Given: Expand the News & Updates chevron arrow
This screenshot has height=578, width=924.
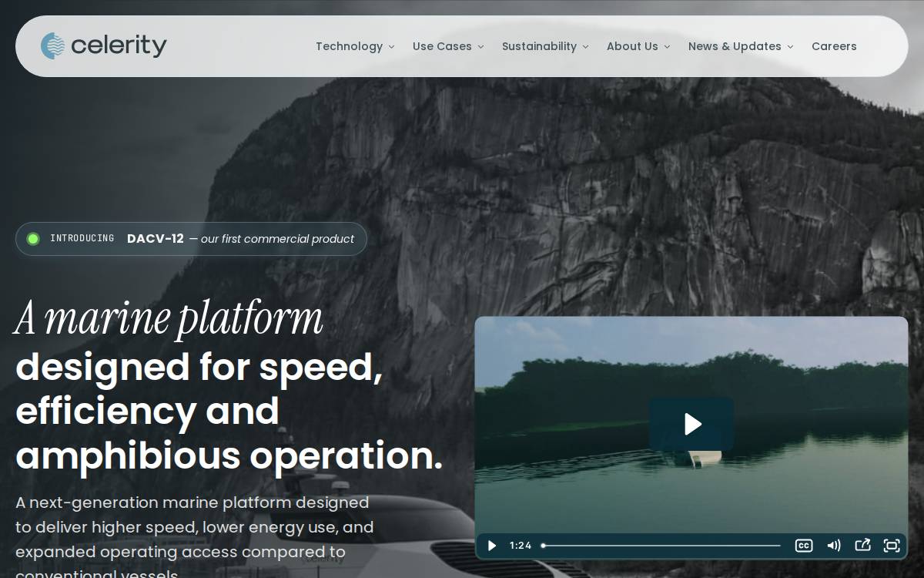Looking at the screenshot, I should coord(790,47).
